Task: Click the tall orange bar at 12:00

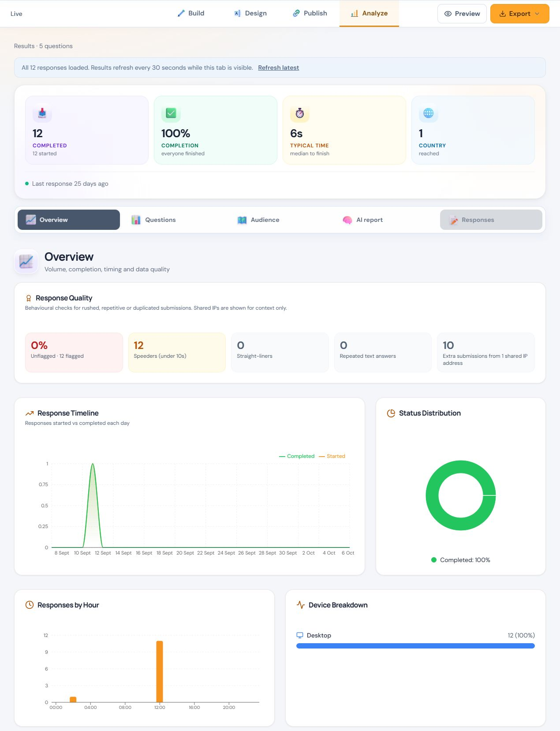Action: pyautogui.click(x=160, y=671)
